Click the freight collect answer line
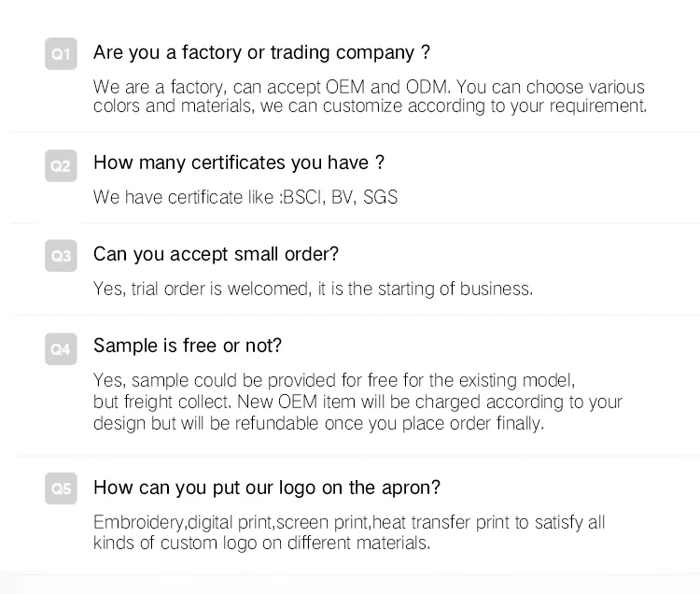The height and width of the screenshot is (594, 700). click(x=357, y=402)
